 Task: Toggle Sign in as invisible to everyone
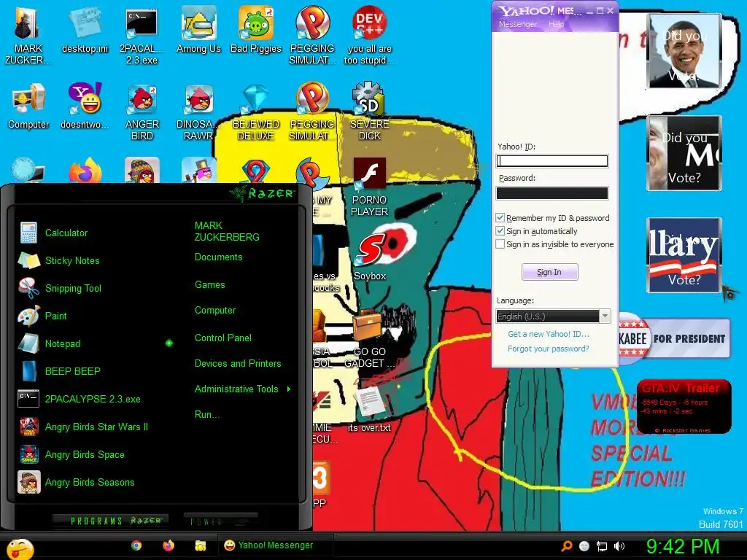pyautogui.click(x=500, y=244)
